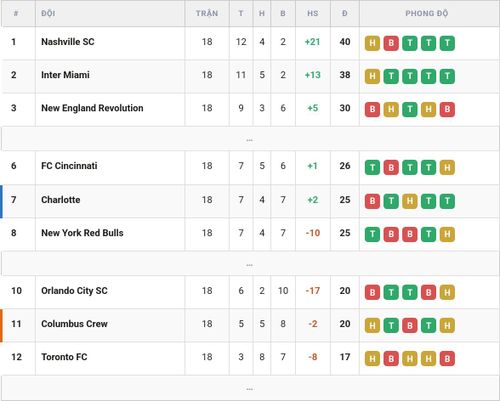Open the Columbus Crew team link
This screenshot has height=401, width=500.
tap(74, 324)
